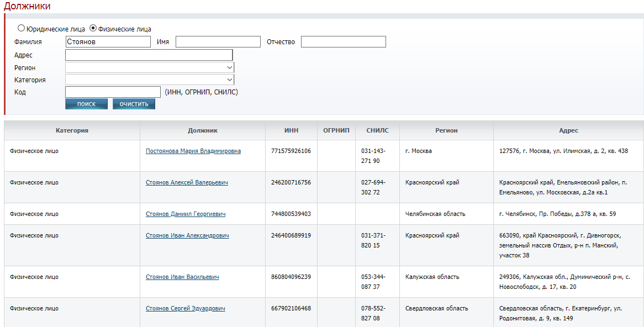Expand the Категория dropdown list
This screenshot has width=644, height=327.
point(149,80)
